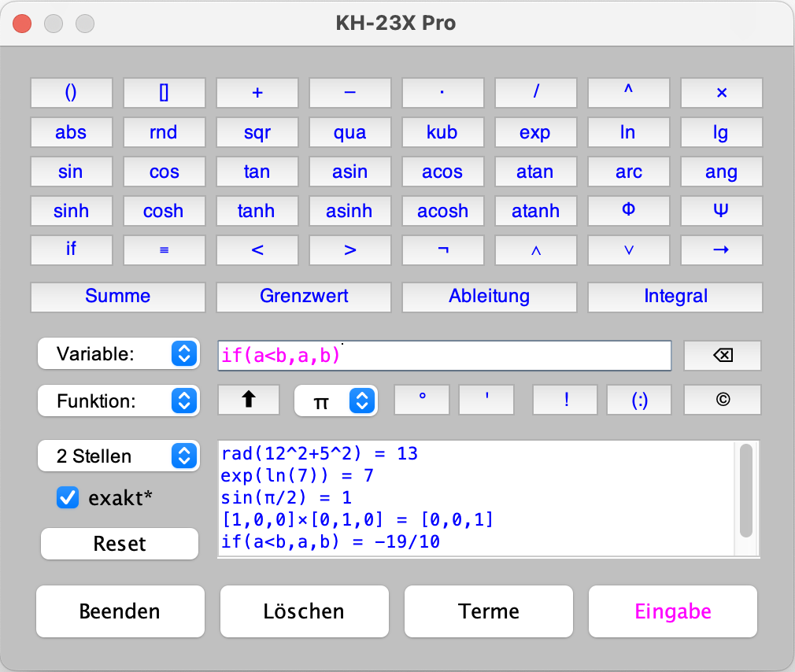Screen dimensions: 795x672
Task: Open the Variable dropdown
Action: (x=118, y=354)
